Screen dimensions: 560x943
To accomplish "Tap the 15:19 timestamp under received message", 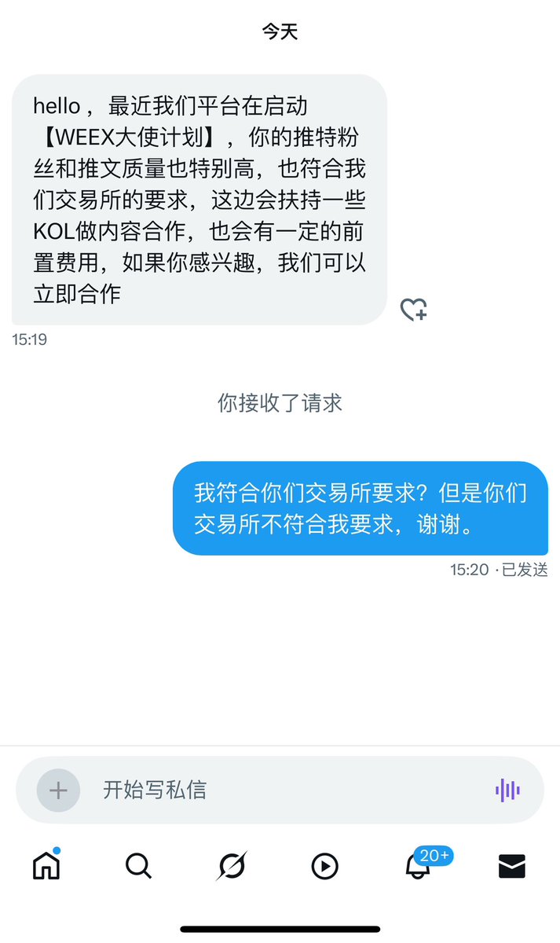I will pyautogui.click(x=29, y=339).
